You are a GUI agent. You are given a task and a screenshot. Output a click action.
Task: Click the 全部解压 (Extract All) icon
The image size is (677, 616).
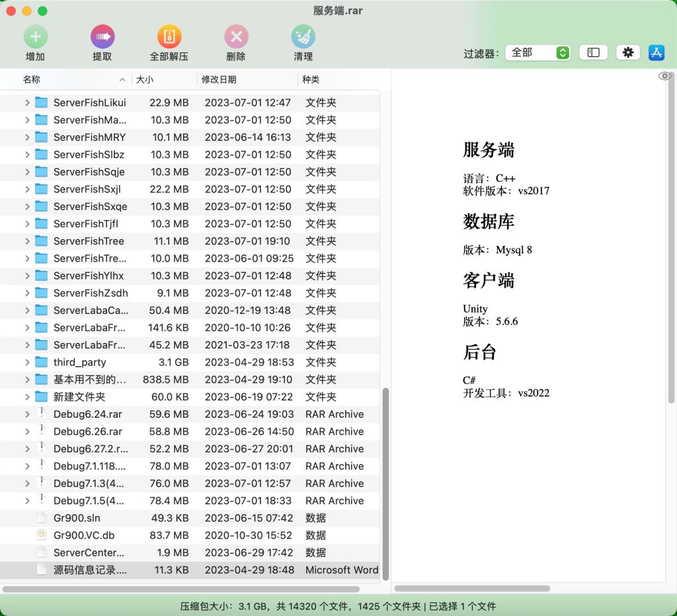click(169, 36)
